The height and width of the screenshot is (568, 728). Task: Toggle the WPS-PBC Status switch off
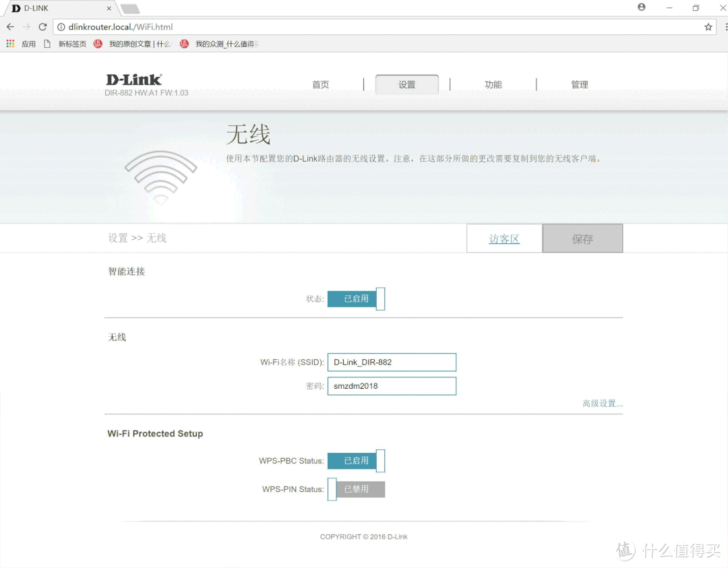point(356,461)
